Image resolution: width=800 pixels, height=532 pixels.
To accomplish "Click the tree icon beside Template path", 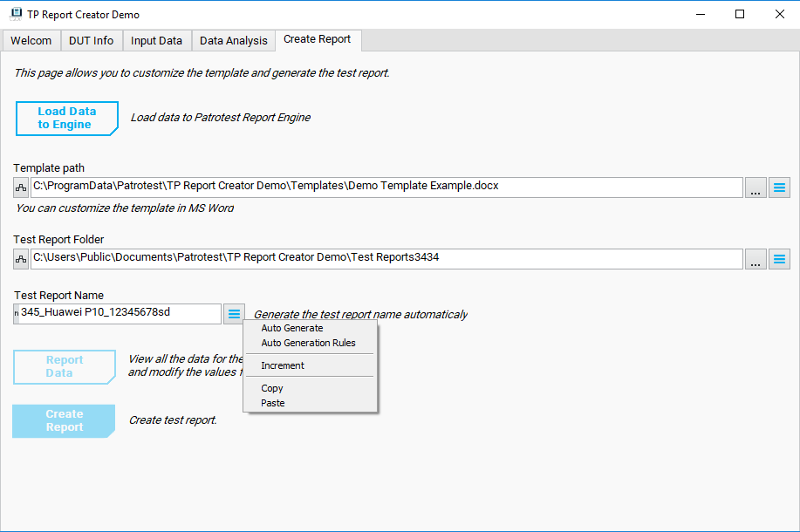I will (21, 188).
